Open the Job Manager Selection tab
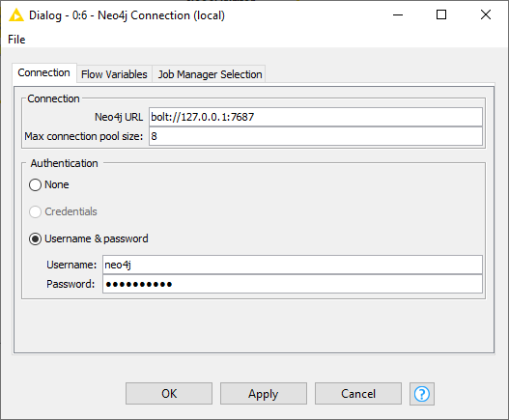Image resolution: width=509 pixels, height=420 pixels. 210,74
